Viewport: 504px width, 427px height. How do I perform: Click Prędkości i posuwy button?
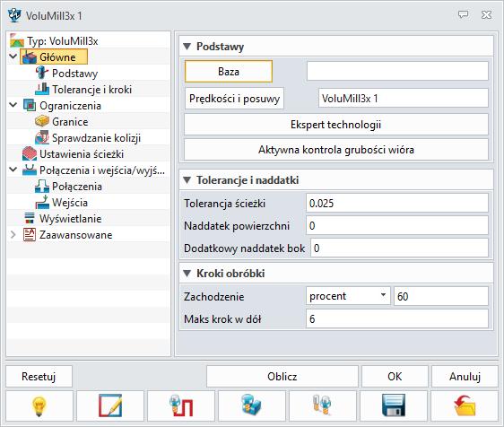[234, 99]
